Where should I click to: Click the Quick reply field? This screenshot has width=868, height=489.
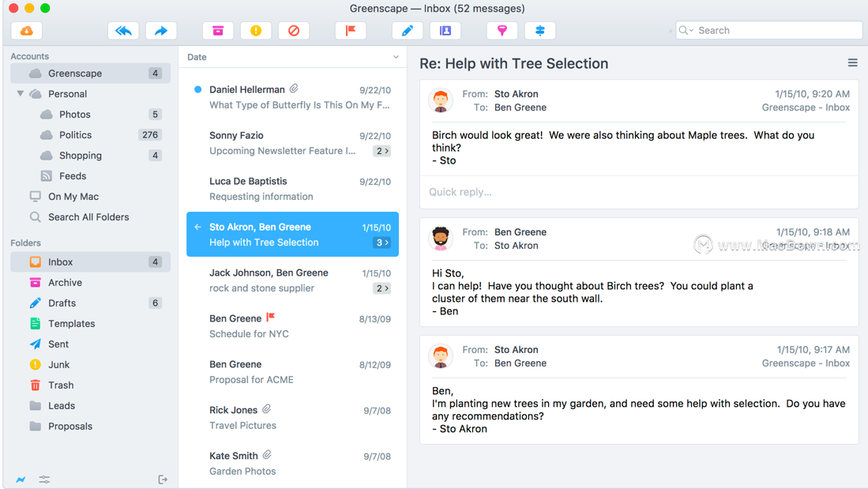(639, 192)
